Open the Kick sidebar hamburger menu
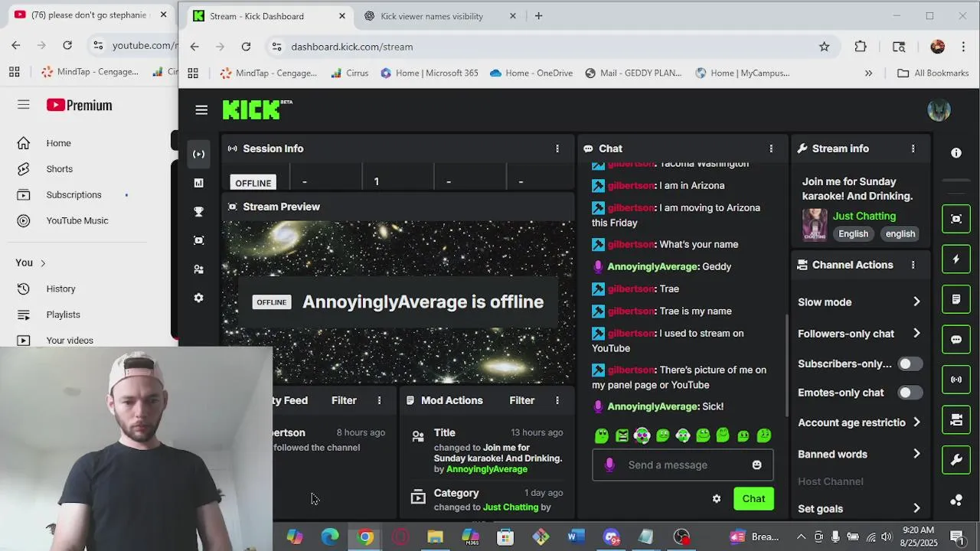Viewport: 980px width, 551px height. 201,110
